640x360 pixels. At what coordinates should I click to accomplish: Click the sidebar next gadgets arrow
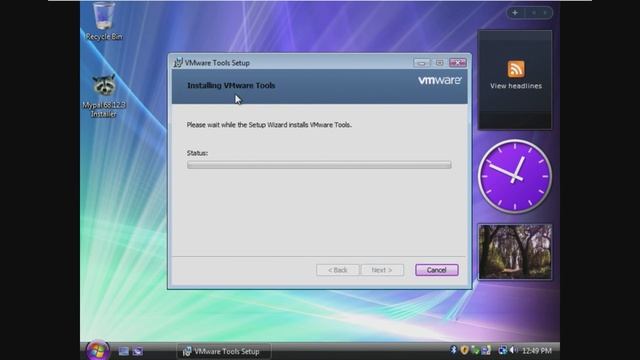[x=545, y=13]
